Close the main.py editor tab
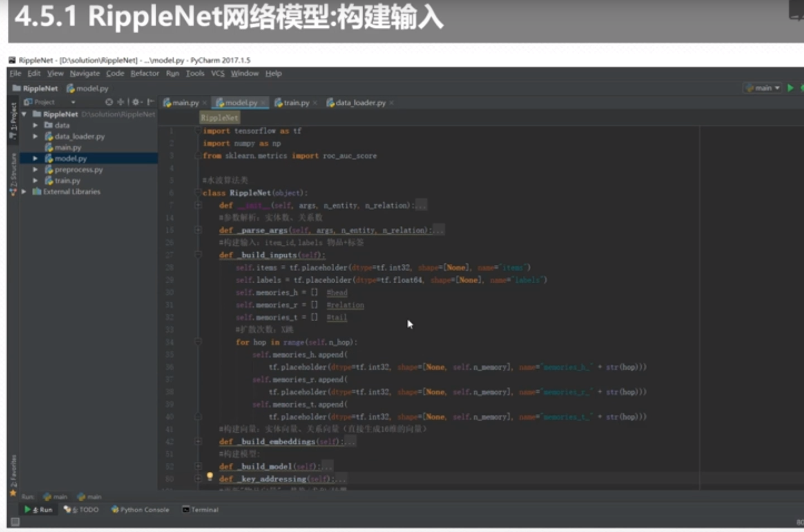The image size is (804, 532). [204, 103]
